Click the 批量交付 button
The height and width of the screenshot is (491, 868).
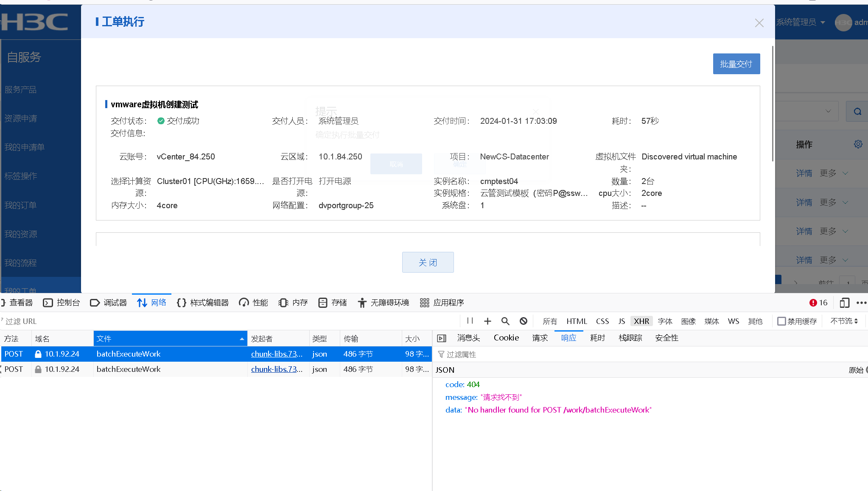tap(736, 64)
